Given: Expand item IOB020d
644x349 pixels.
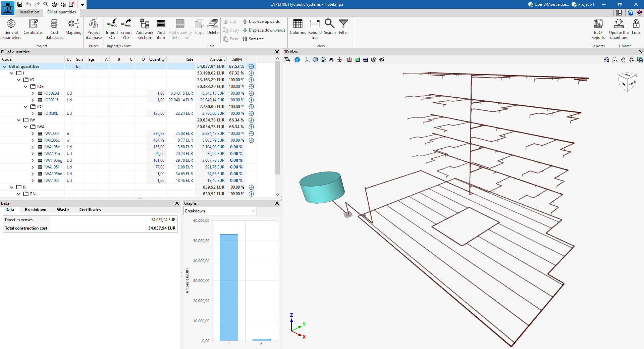Looking at the screenshot, I should 33,93.
